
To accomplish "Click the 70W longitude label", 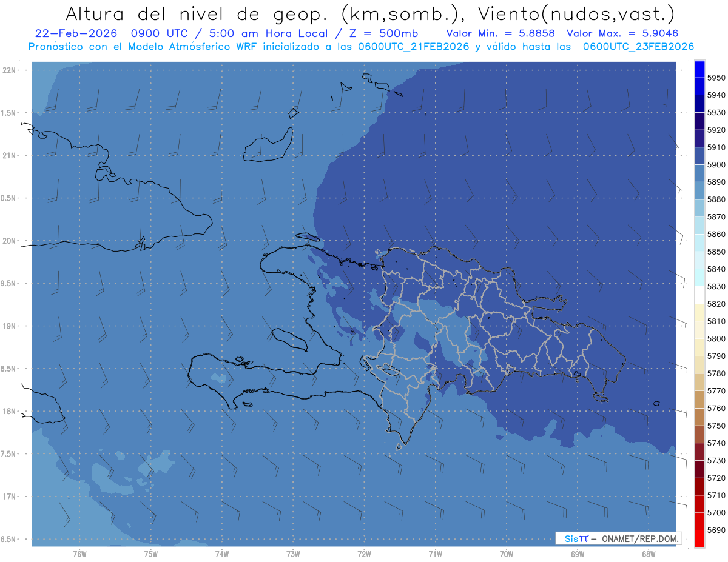I will click(507, 554).
